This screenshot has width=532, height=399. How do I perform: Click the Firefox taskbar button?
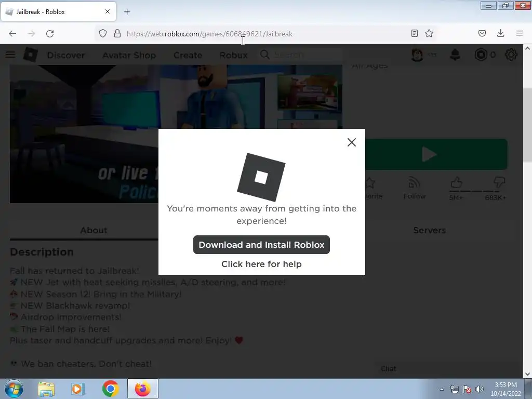click(143, 389)
